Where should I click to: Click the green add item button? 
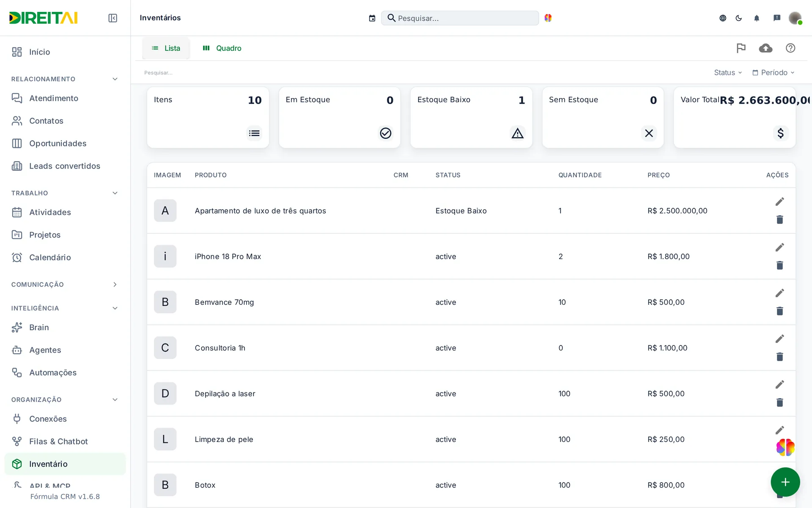(785, 482)
